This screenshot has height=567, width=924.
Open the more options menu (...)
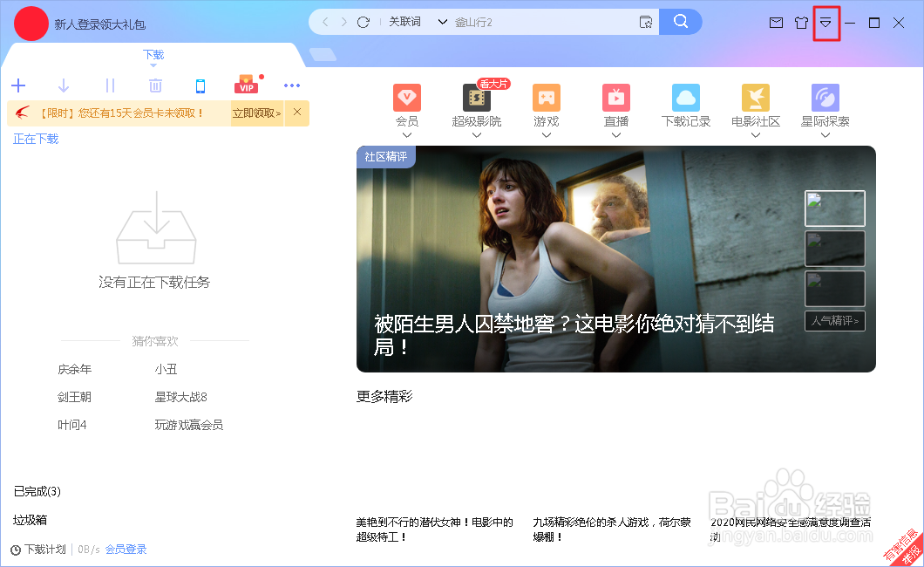tap(292, 85)
